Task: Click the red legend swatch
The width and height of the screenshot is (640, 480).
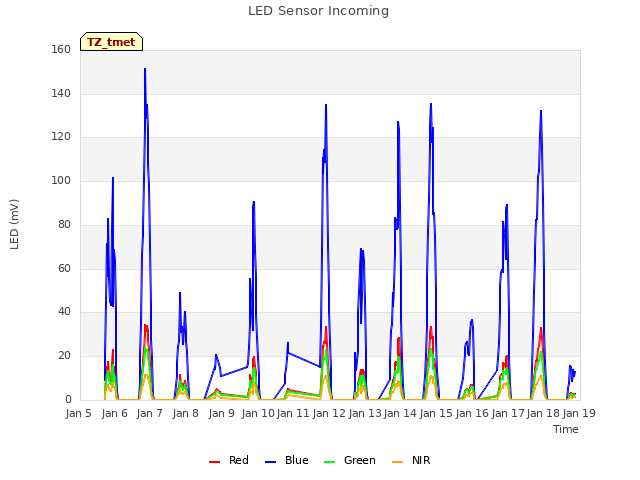Action: (x=214, y=462)
